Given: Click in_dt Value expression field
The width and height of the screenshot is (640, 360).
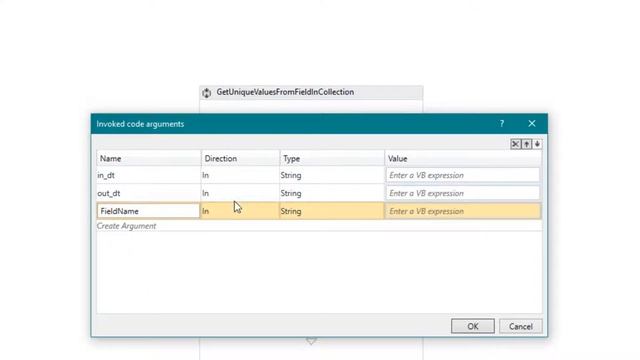Looking at the screenshot, I should (463, 175).
